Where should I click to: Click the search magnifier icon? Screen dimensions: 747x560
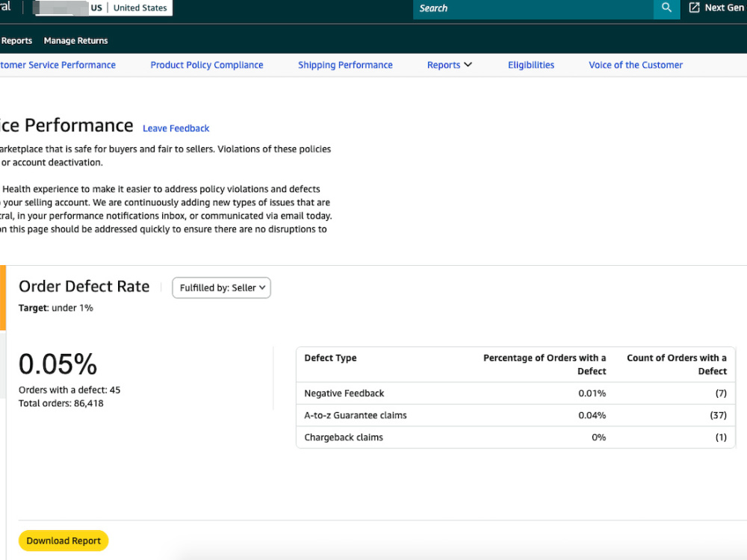coord(666,8)
